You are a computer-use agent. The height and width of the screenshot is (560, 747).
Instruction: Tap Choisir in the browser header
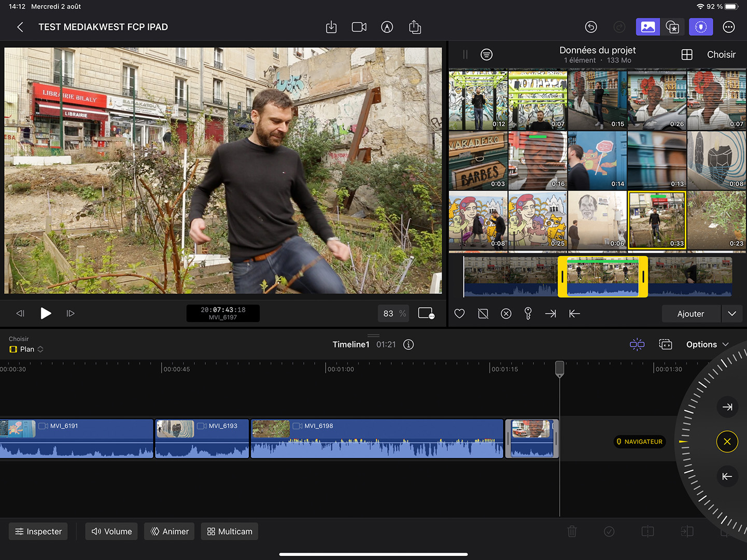click(721, 54)
